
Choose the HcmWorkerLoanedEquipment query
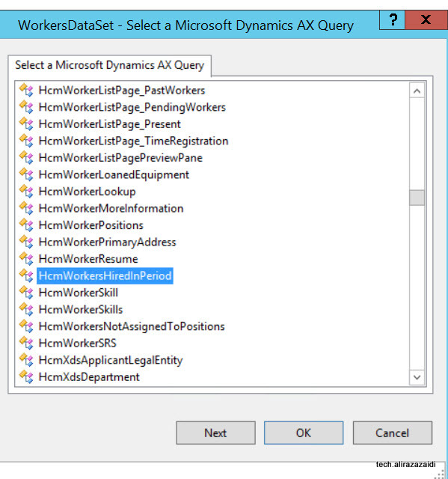[x=114, y=174]
